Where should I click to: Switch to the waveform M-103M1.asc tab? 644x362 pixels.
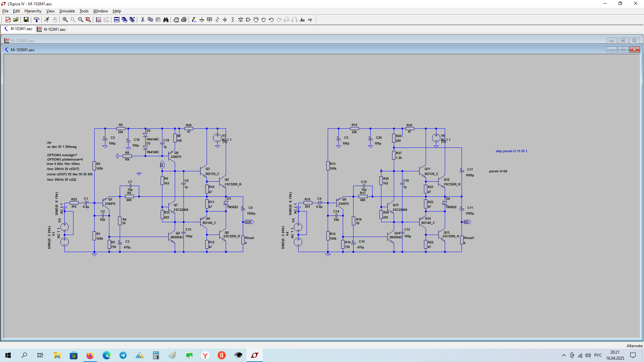pos(51,29)
